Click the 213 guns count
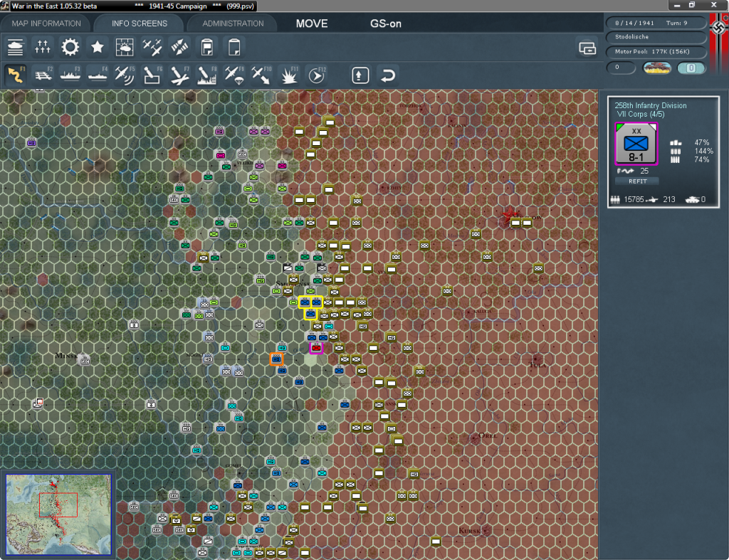The width and height of the screenshot is (729, 560). (669, 199)
